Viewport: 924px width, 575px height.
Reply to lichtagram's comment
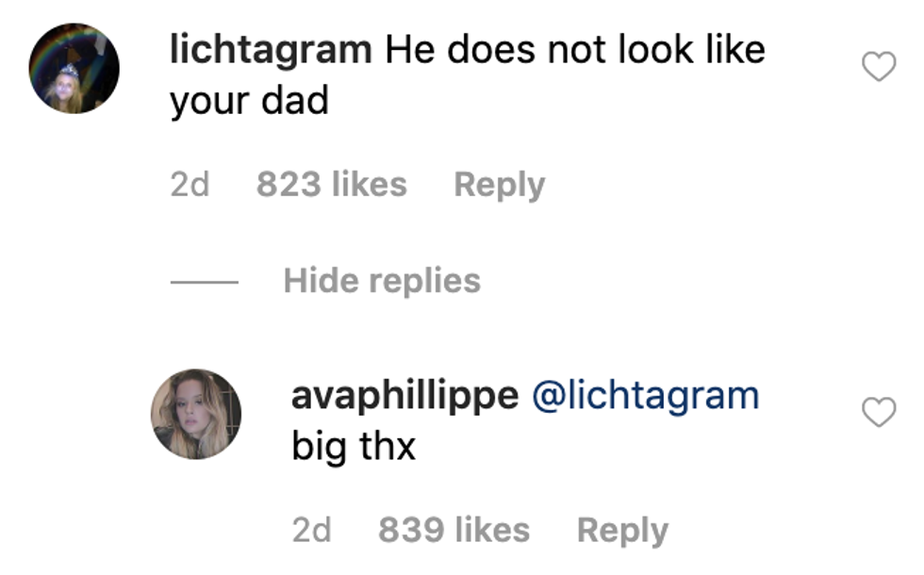[499, 184]
